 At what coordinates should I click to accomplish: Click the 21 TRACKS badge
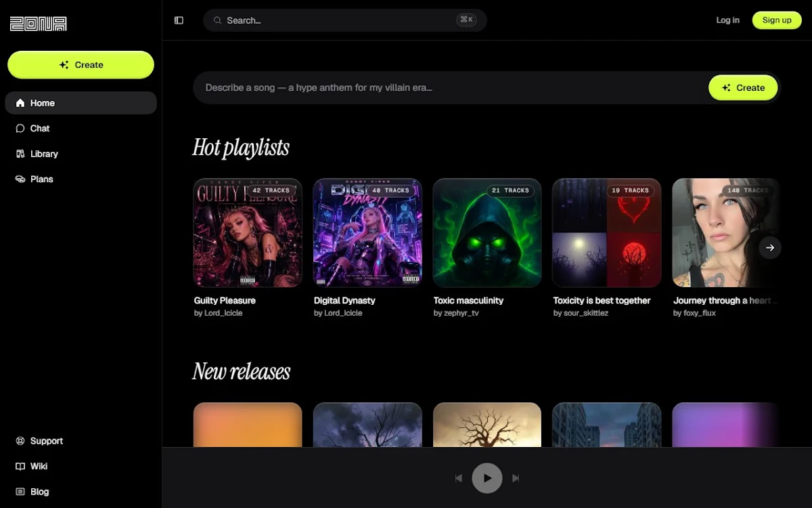[511, 190]
